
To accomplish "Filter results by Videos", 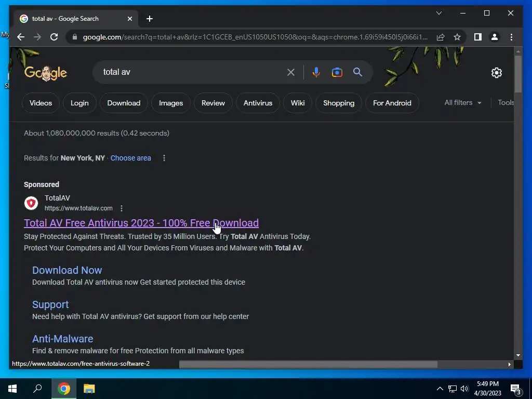I will (x=41, y=103).
